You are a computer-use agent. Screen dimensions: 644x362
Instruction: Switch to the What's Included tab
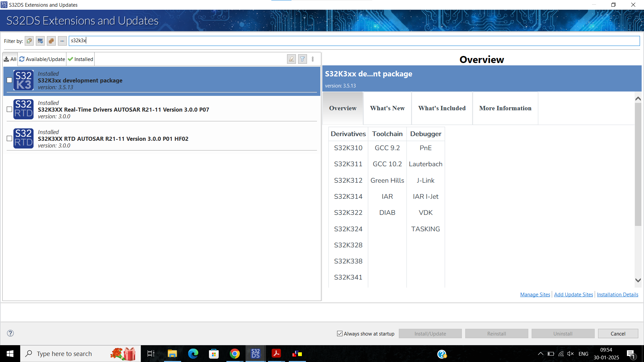(442, 108)
